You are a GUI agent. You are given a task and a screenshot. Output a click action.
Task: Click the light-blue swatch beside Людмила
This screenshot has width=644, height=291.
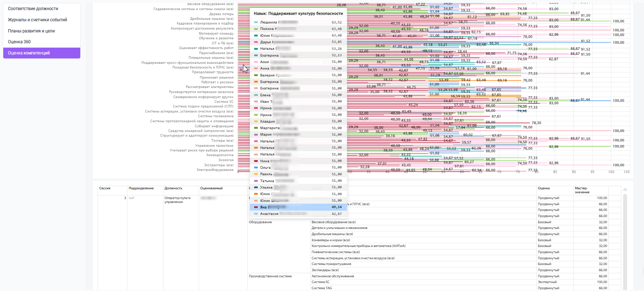click(256, 22)
